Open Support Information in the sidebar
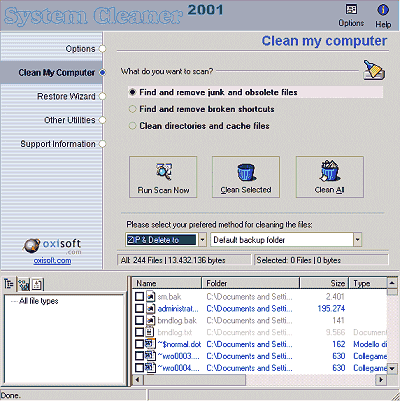 58,144
